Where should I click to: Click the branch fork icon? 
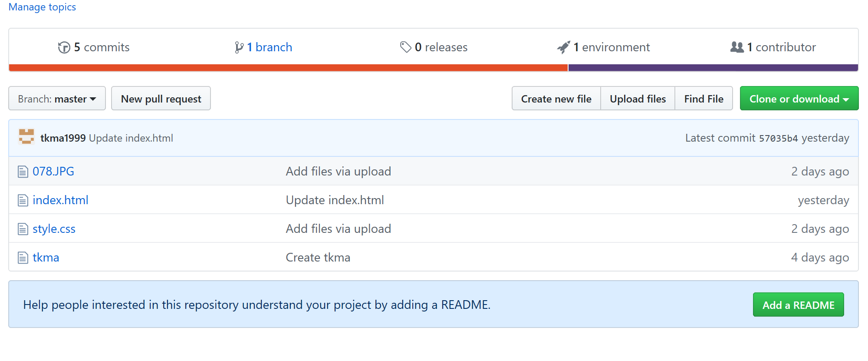click(239, 47)
